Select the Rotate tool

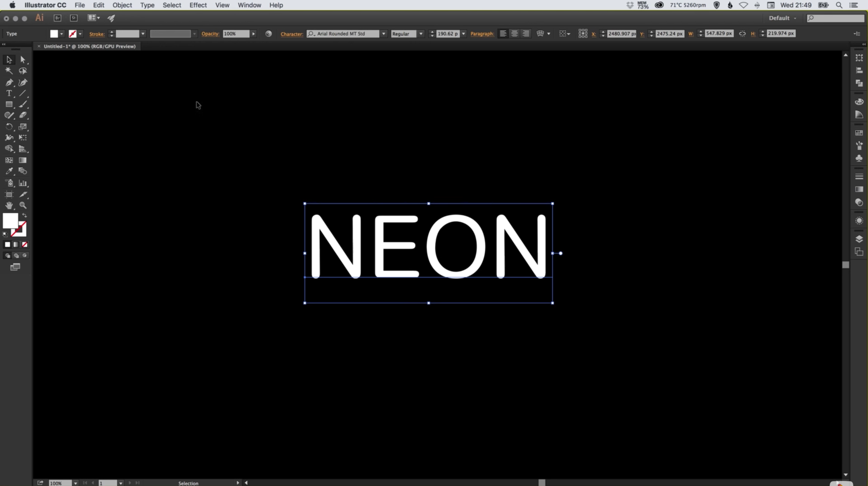coord(9,127)
